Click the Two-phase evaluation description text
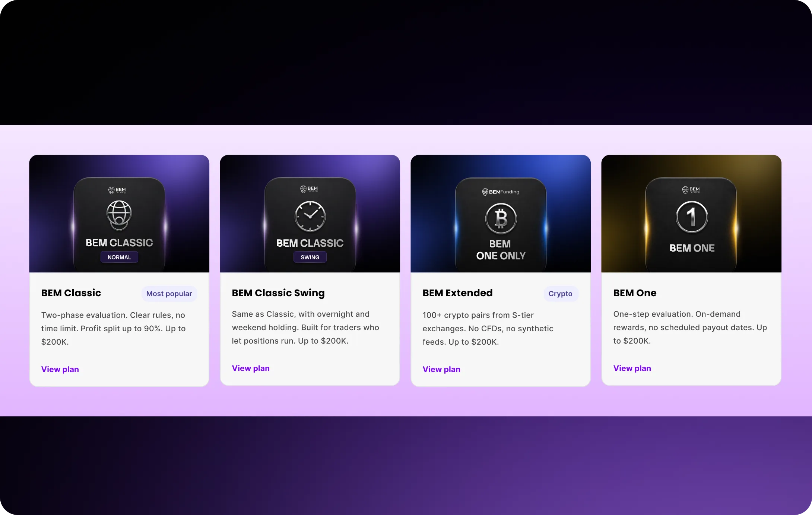Viewport: 812px width, 515px height. [113, 328]
